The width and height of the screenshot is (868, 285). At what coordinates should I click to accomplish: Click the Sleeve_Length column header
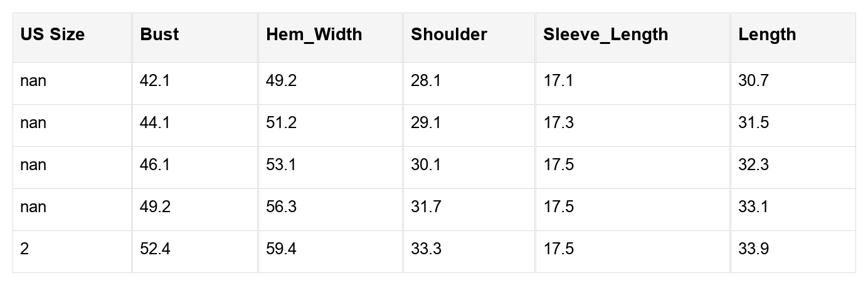tap(605, 35)
